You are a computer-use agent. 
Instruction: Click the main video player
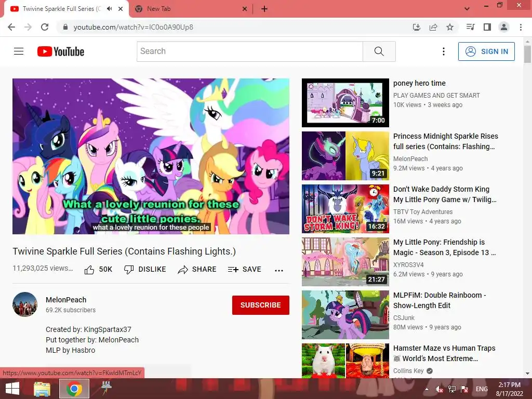pos(151,156)
